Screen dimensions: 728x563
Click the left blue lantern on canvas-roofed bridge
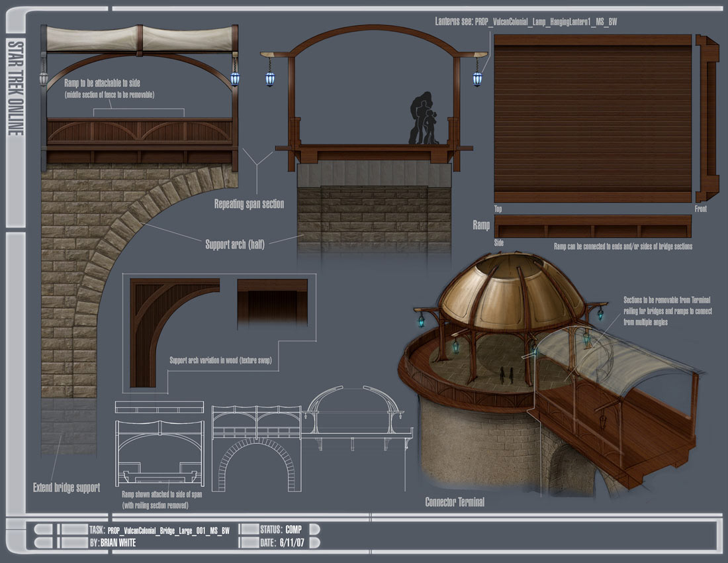(x=44, y=77)
